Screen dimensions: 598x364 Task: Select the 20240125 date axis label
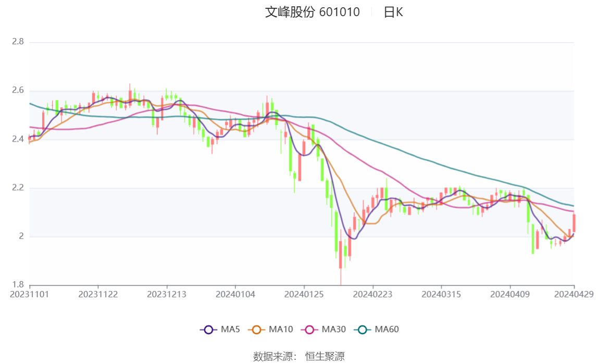pyautogui.click(x=304, y=294)
